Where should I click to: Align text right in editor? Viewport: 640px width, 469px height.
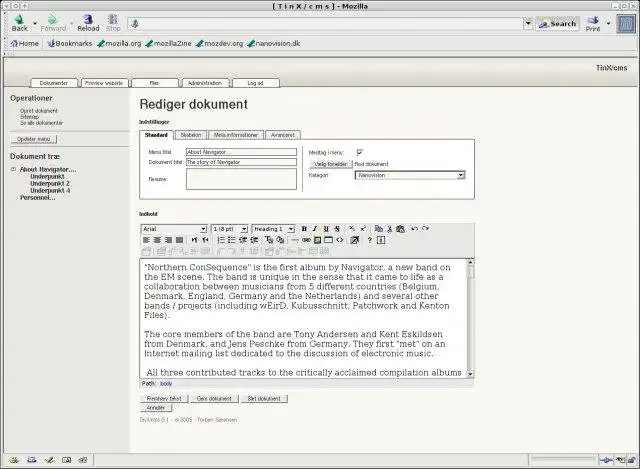coord(168,240)
